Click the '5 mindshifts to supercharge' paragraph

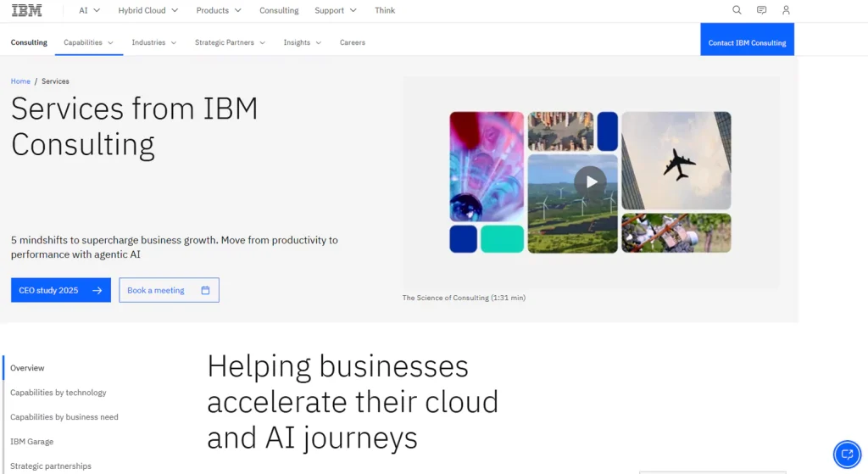click(x=175, y=247)
